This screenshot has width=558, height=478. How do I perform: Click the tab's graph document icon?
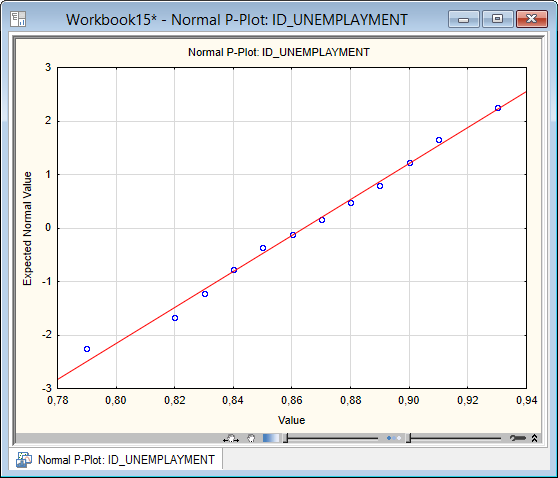(x=24, y=460)
